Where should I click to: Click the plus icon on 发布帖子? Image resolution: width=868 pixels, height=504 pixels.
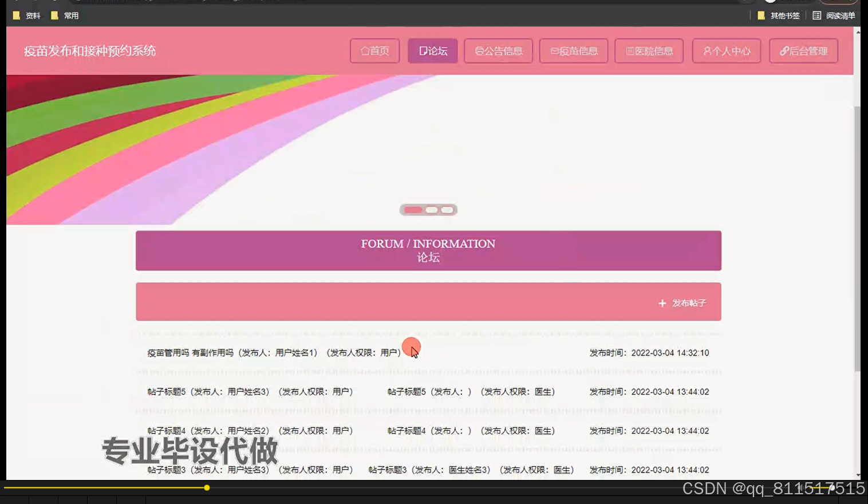pyautogui.click(x=662, y=303)
